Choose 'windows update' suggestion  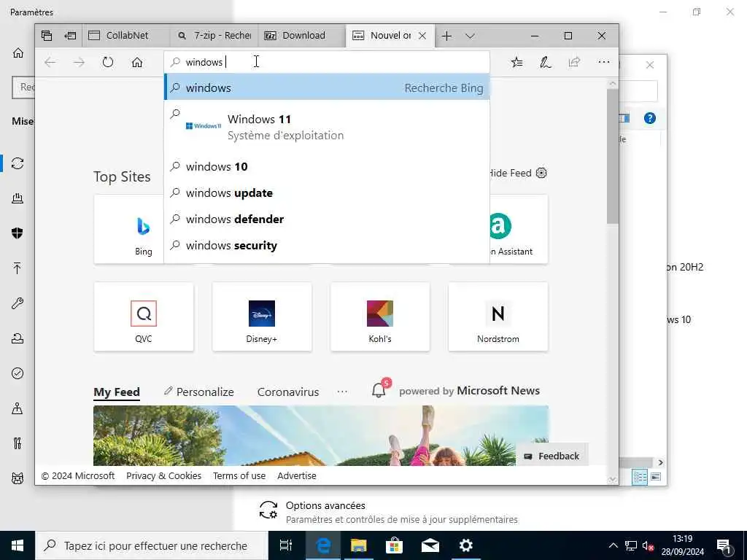(x=327, y=192)
